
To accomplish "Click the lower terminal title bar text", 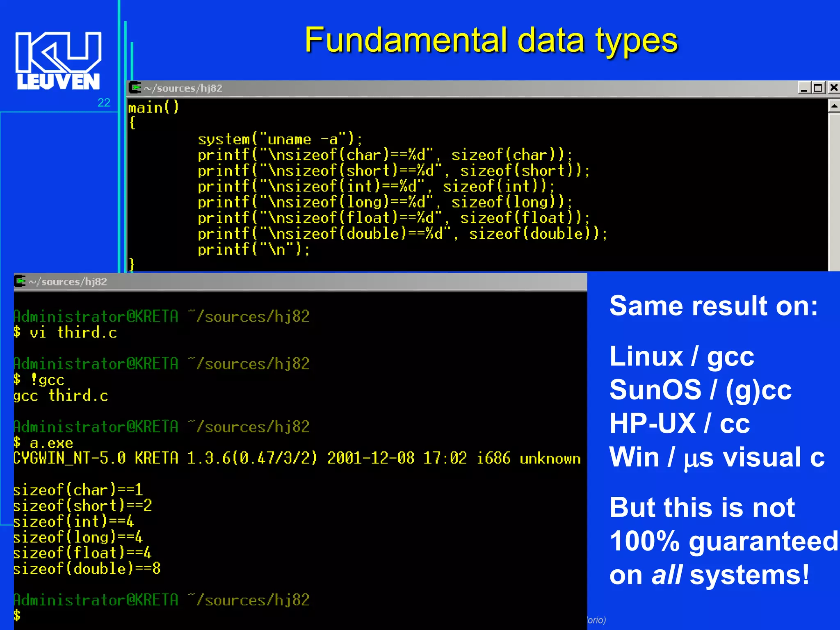I will (x=68, y=282).
